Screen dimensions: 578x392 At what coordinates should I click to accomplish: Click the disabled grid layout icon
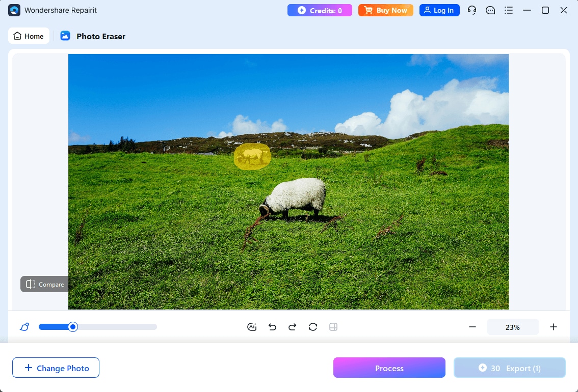click(x=333, y=327)
